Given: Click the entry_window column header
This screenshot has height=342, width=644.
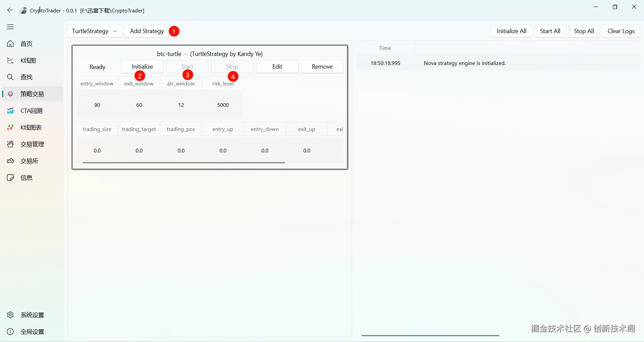Looking at the screenshot, I should coord(97,84).
